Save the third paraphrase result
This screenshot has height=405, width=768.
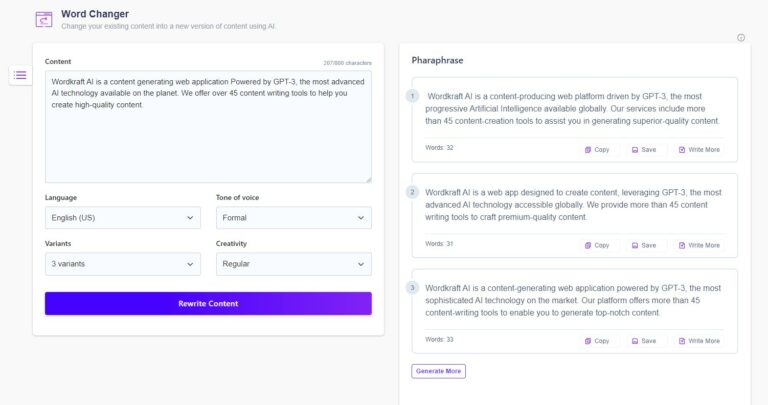[644, 340]
